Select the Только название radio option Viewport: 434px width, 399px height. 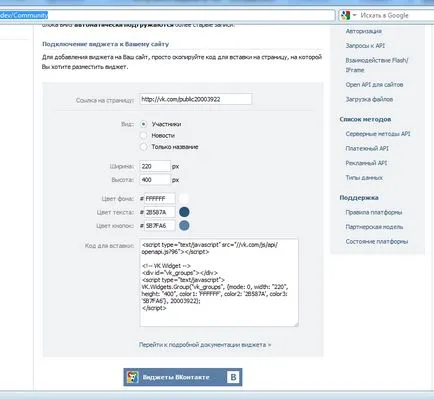[143, 147]
